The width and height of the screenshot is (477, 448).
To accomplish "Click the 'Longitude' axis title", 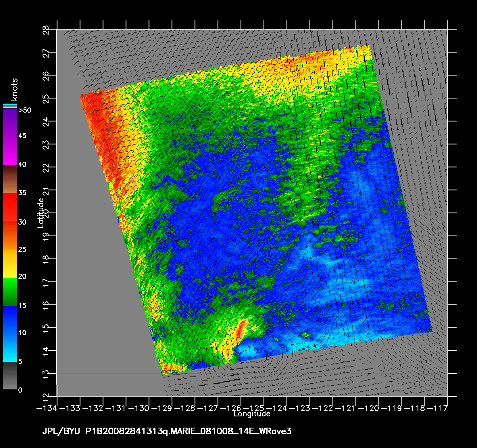I will click(252, 414).
